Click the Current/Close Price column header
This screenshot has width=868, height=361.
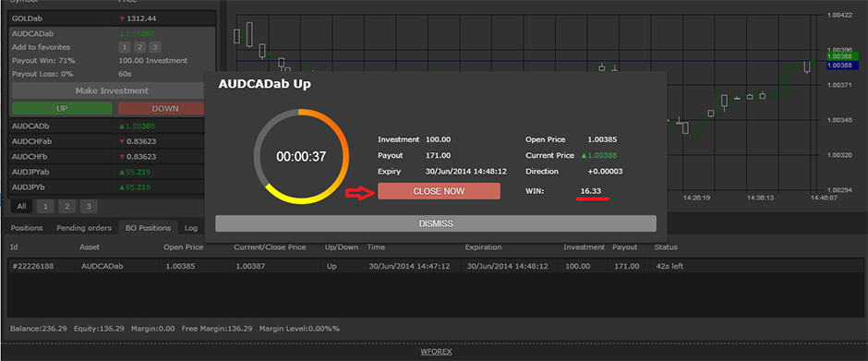[270, 247]
